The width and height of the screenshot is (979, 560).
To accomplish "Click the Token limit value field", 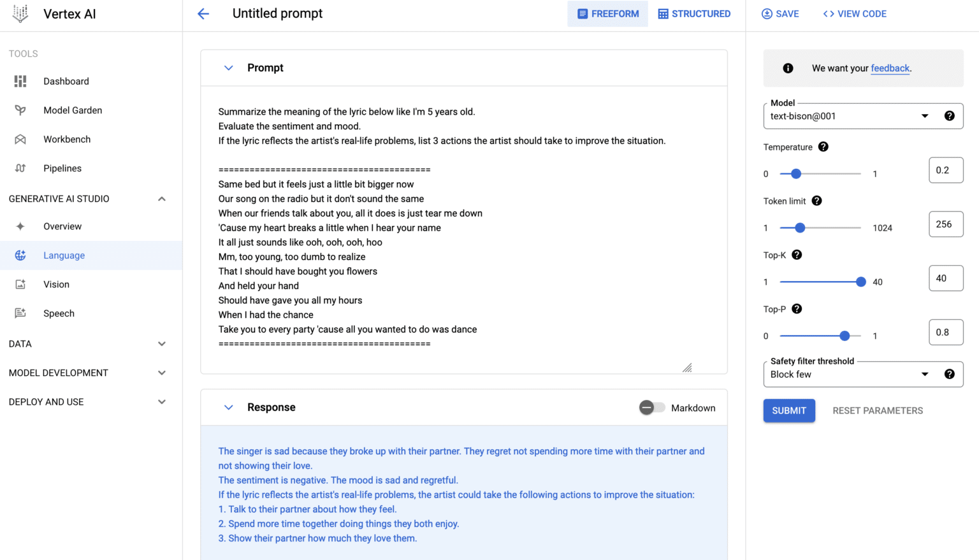I will pyautogui.click(x=945, y=224).
